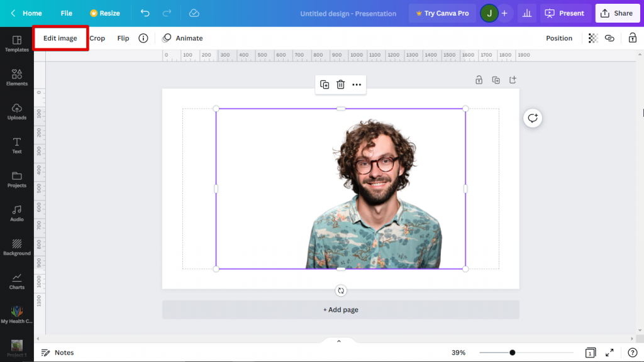Open transparency settings via the checkerboard icon

tap(592, 38)
